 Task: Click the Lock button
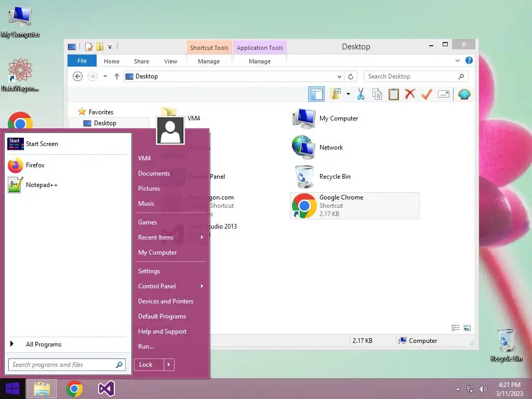coord(149,365)
